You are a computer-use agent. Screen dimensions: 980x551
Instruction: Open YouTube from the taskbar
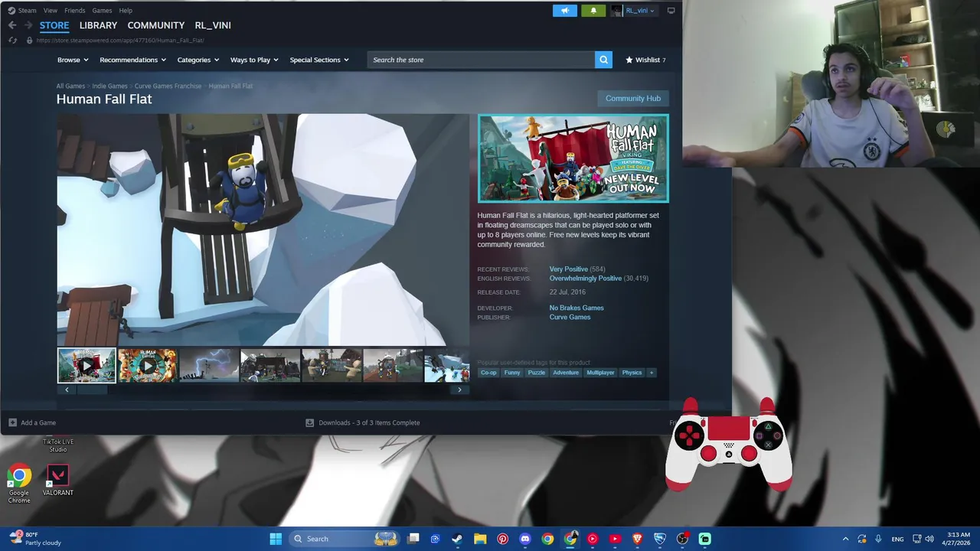pos(615,539)
